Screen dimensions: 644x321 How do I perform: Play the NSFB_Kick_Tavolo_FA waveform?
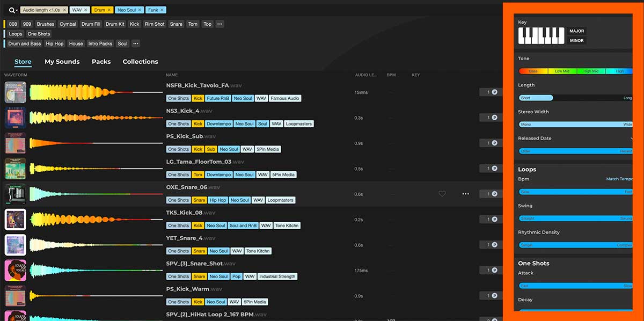(97, 91)
